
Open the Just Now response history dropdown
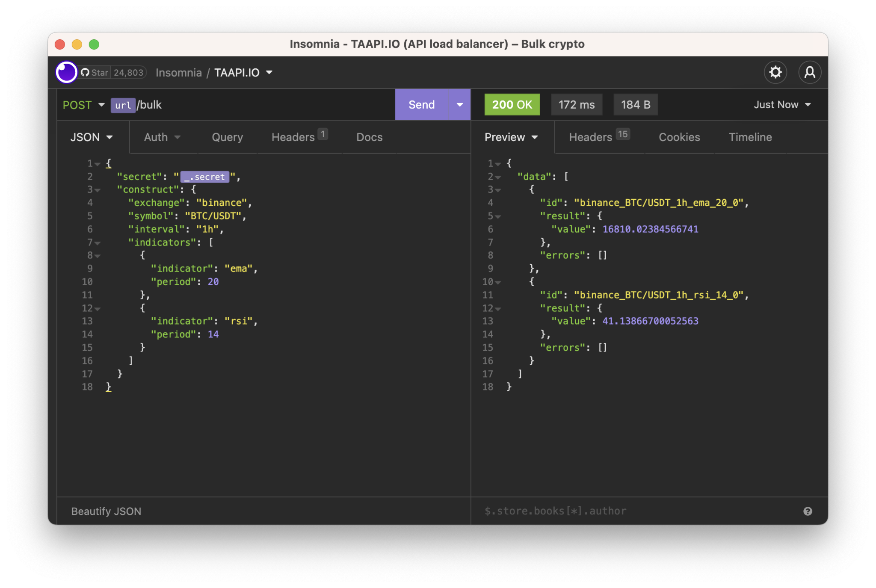click(782, 104)
